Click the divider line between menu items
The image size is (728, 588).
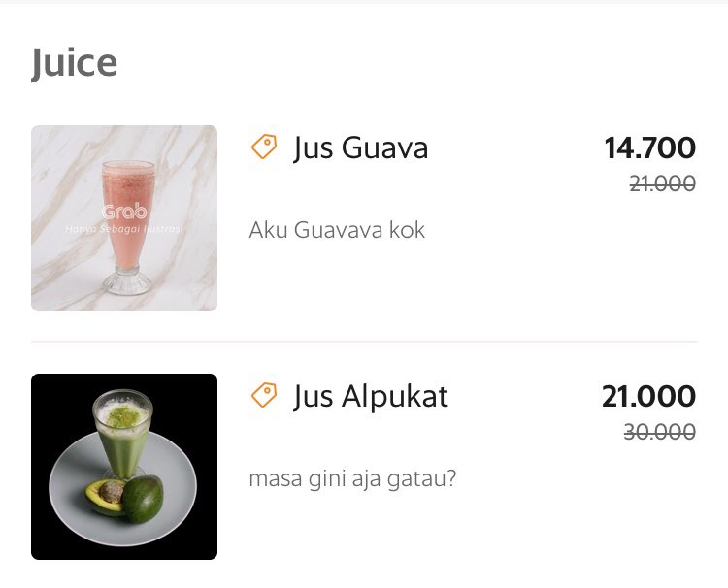click(364, 342)
